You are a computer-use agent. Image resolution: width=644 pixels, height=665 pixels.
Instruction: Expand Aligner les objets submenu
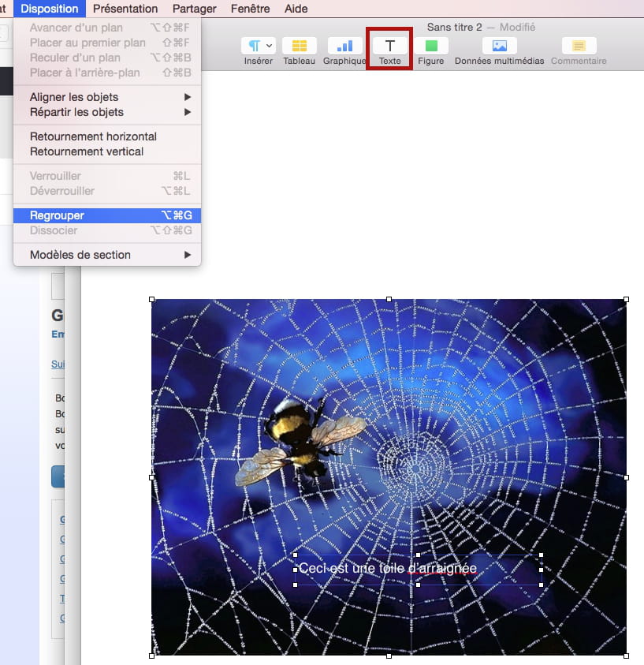pos(107,97)
